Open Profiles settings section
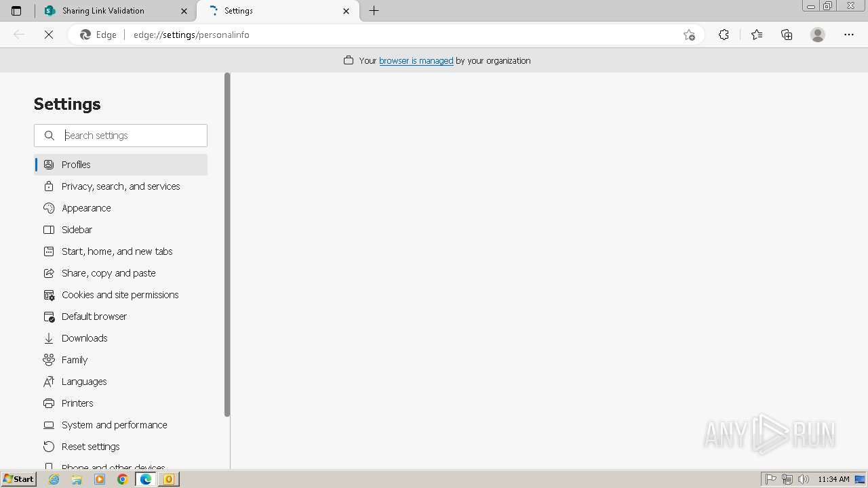The width and height of the screenshot is (868, 488). click(x=121, y=165)
